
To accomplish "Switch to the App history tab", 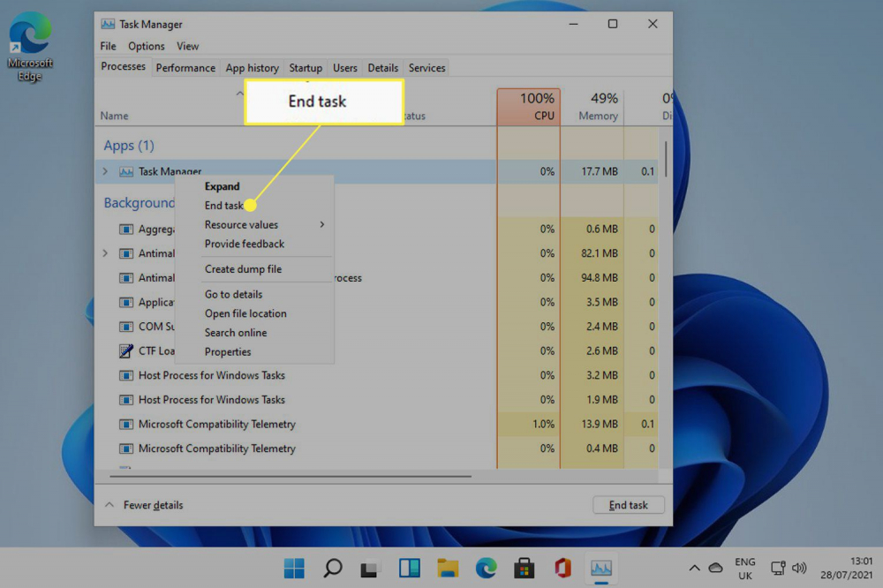I will [253, 68].
